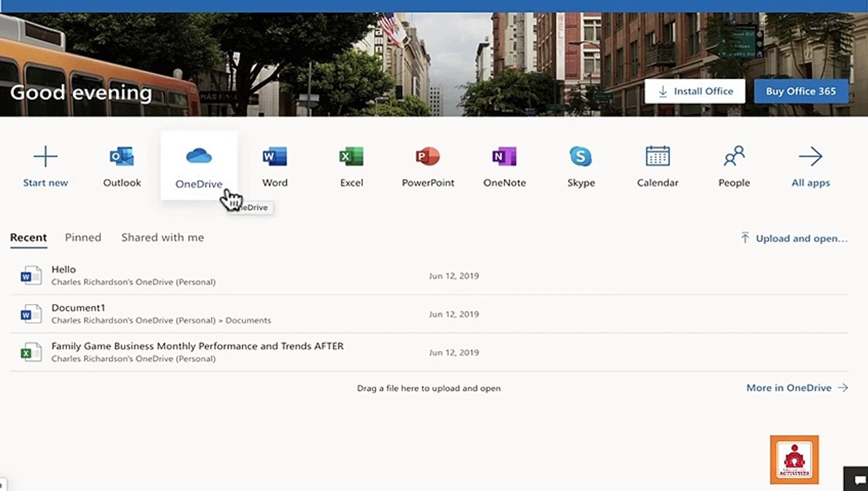The height and width of the screenshot is (491, 868).
Task: Click the Install Office button
Action: pyautogui.click(x=695, y=91)
